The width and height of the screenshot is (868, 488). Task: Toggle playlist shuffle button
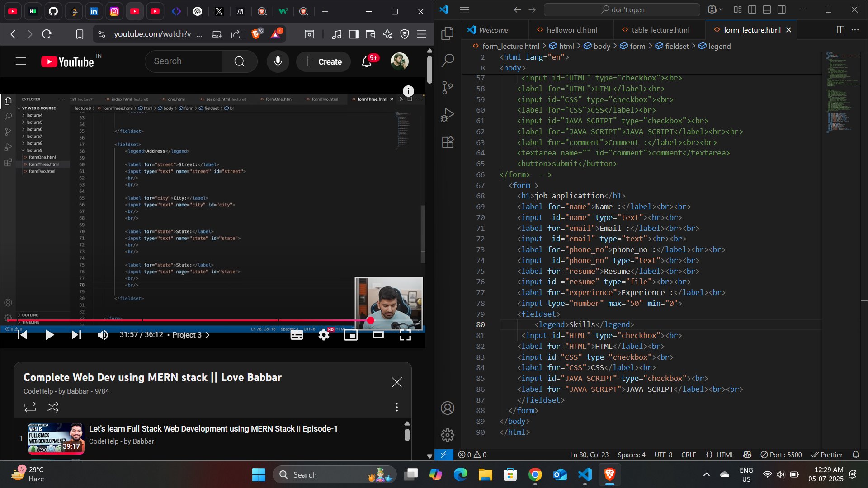pos(53,407)
